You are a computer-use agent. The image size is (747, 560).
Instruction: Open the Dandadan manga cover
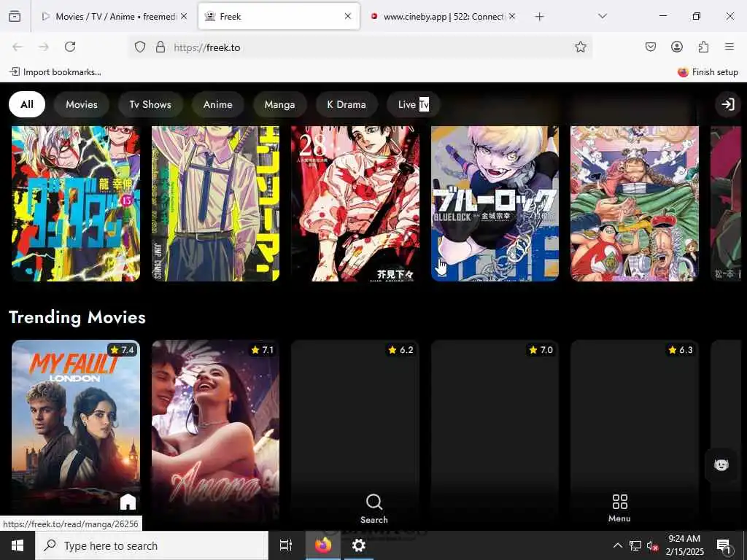point(76,203)
